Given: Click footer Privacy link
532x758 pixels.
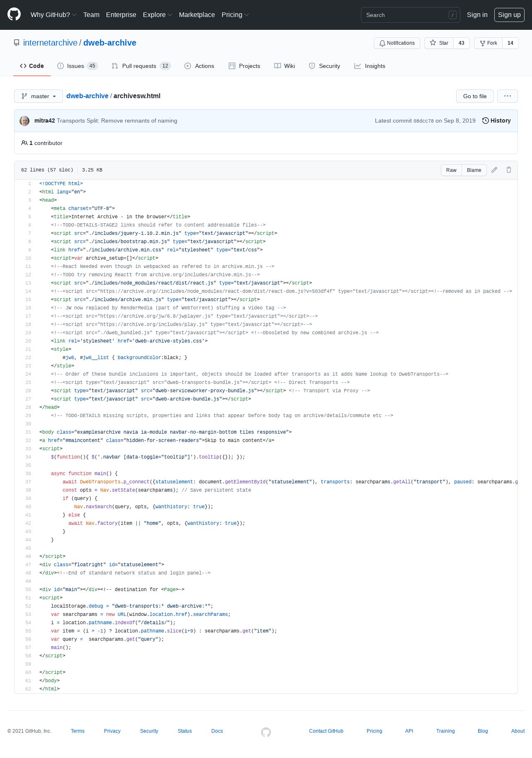Looking at the screenshot, I should click(x=112, y=731).
